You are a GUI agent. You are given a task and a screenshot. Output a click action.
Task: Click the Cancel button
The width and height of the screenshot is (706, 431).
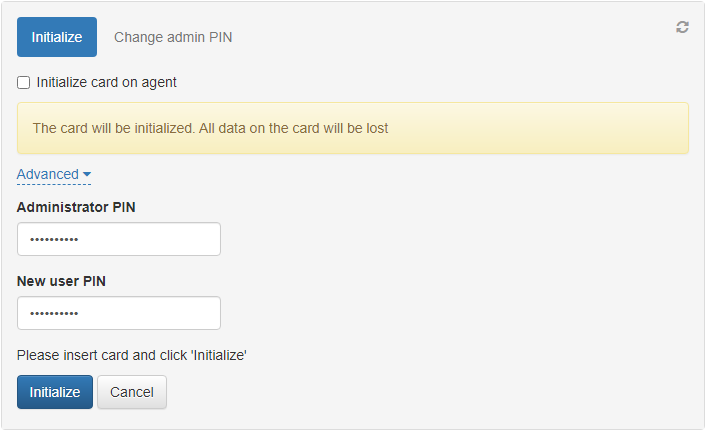point(132,392)
